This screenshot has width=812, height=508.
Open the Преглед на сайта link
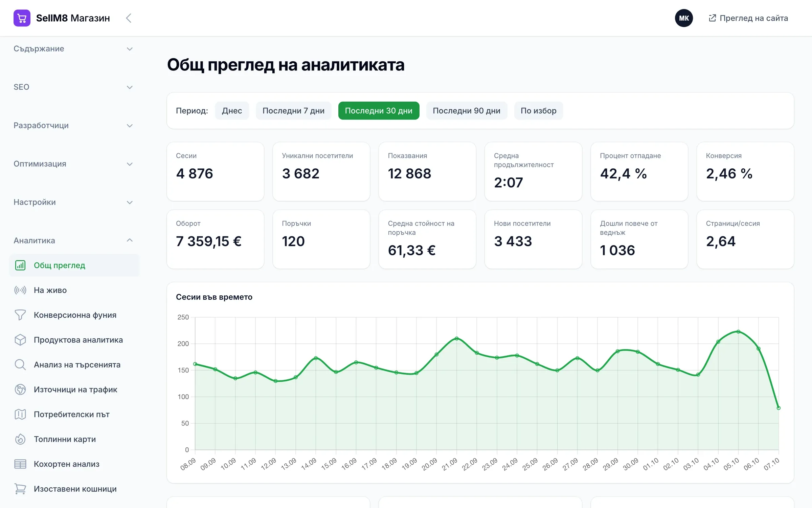pyautogui.click(x=748, y=18)
